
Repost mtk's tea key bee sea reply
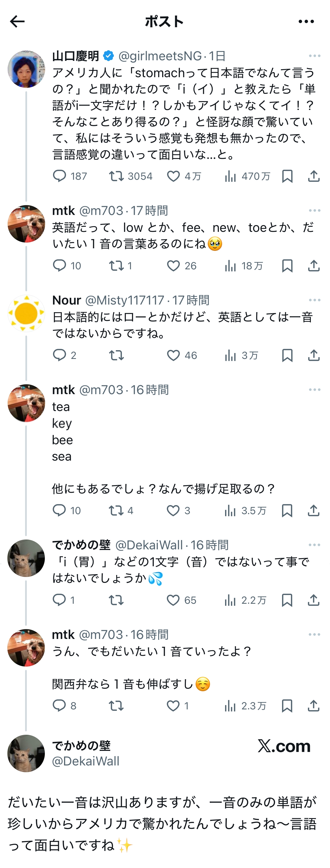point(116,510)
